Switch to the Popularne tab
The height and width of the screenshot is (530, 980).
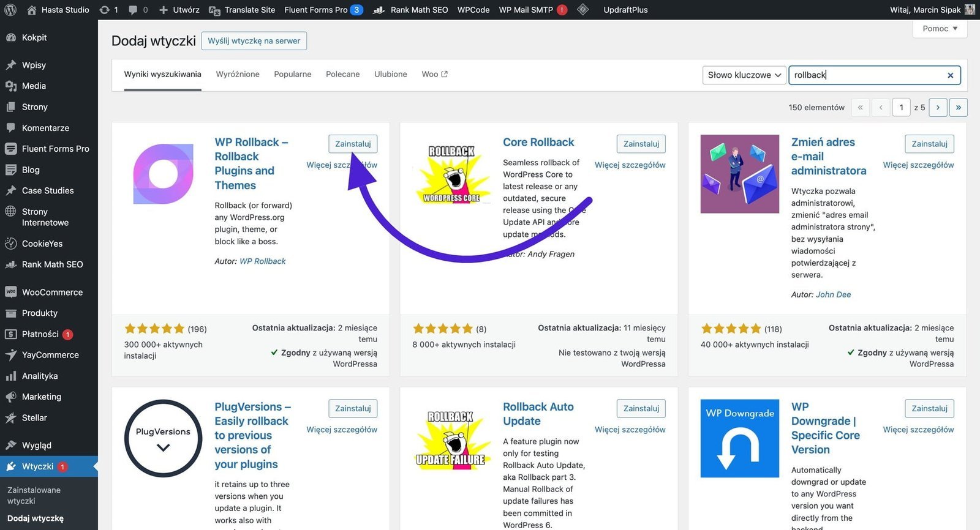(292, 74)
